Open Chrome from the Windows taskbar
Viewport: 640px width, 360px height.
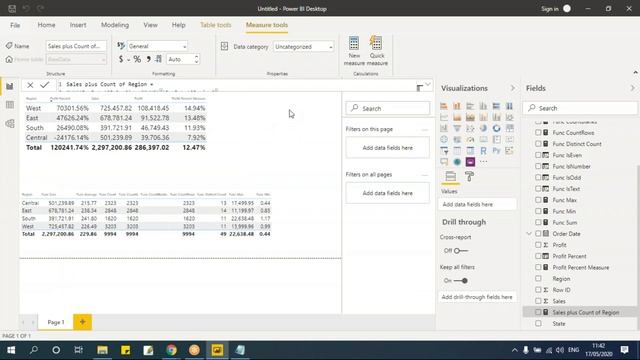pyautogui.click(x=171, y=350)
